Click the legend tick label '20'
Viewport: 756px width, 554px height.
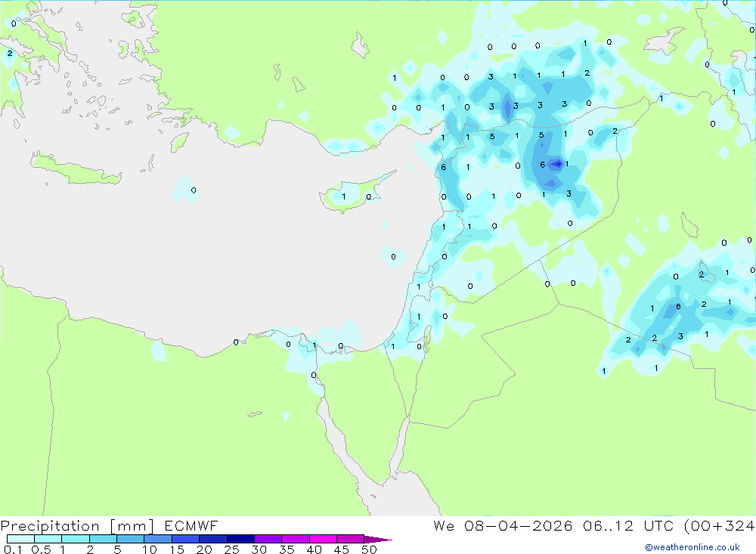point(204,549)
